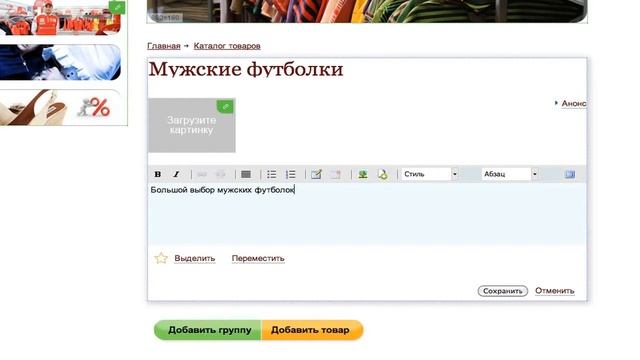Apply a bulleted list
This screenshot has height=360, width=640.
click(271, 174)
